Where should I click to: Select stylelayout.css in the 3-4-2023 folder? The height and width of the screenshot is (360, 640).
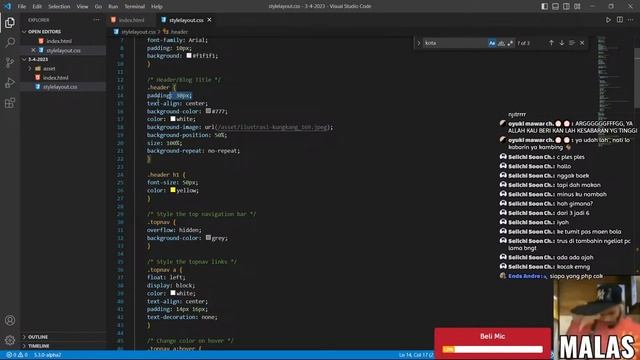pos(60,87)
